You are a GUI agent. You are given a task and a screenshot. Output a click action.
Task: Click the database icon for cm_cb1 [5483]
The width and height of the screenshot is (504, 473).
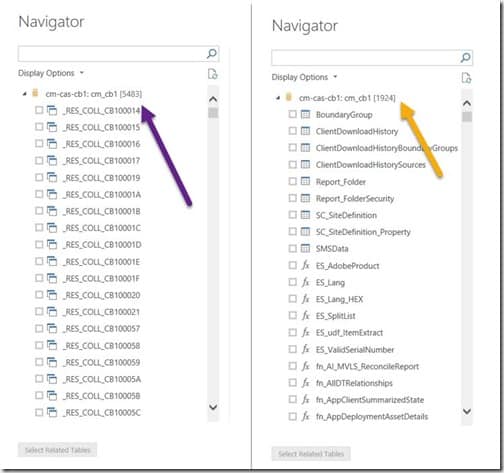pyautogui.click(x=35, y=93)
